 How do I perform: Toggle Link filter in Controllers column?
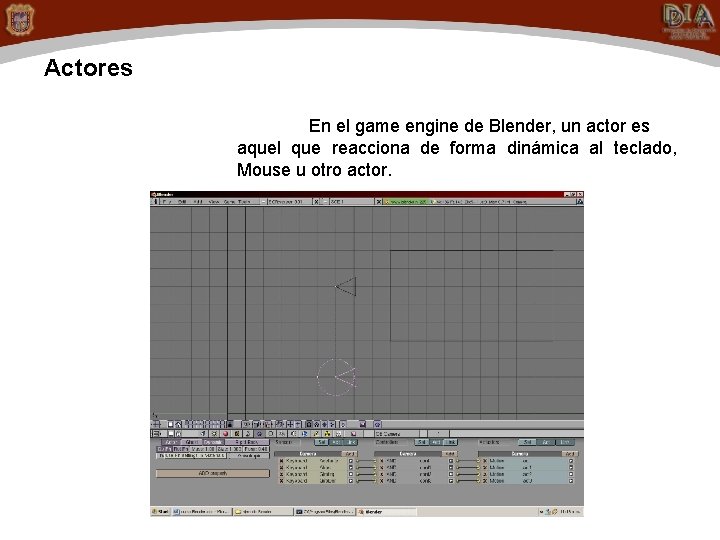coord(450,442)
